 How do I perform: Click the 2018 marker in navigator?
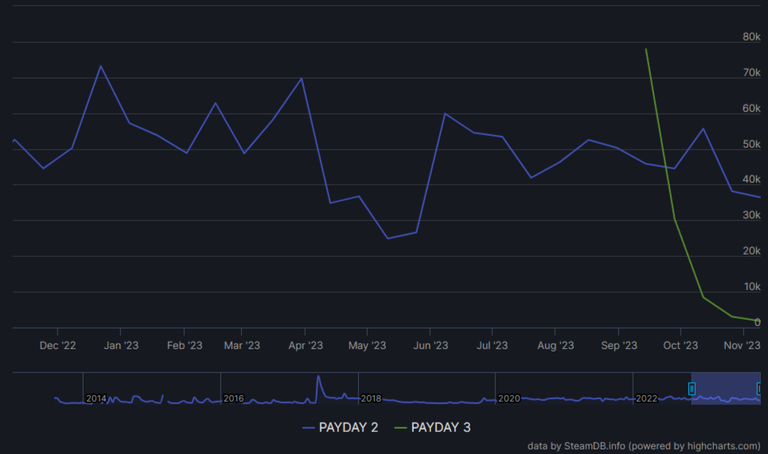coord(371,399)
